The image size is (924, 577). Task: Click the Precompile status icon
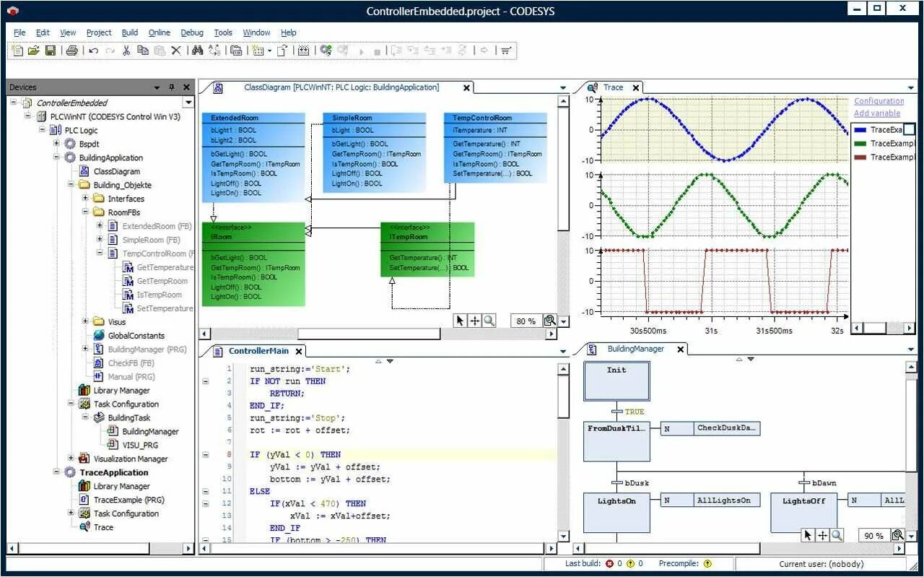click(x=707, y=564)
